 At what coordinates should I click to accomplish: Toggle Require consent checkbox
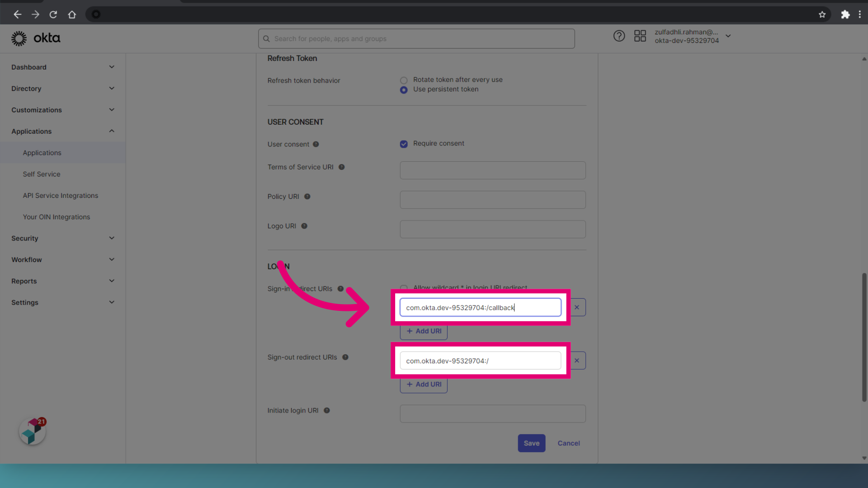point(404,144)
